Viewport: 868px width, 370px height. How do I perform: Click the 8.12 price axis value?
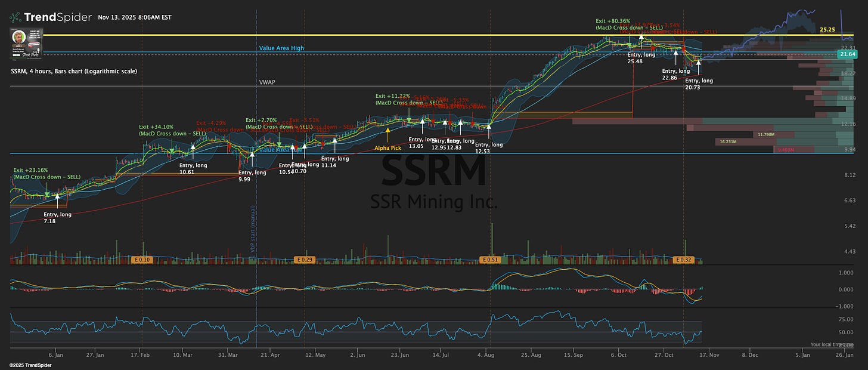point(850,175)
